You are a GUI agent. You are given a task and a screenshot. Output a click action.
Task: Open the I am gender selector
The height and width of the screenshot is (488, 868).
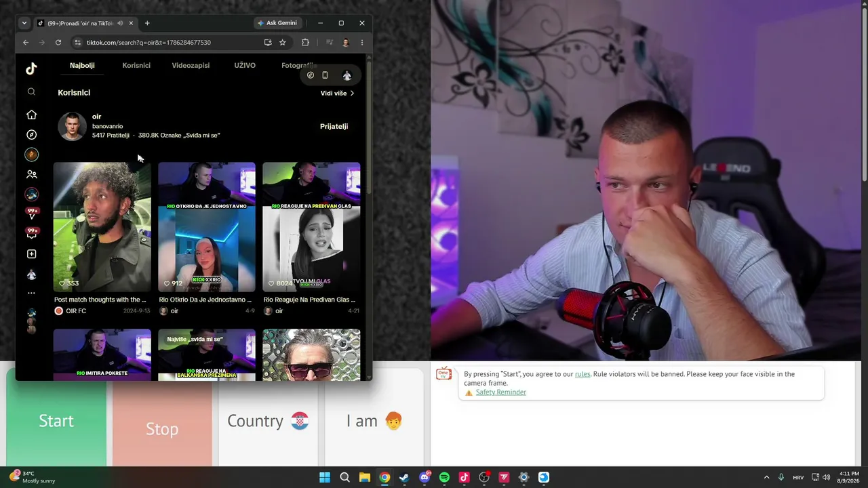(x=374, y=421)
